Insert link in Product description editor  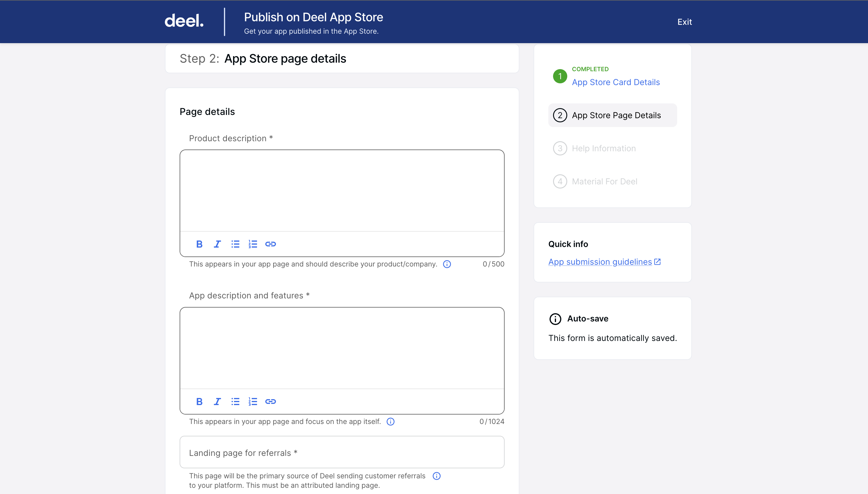pyautogui.click(x=270, y=244)
